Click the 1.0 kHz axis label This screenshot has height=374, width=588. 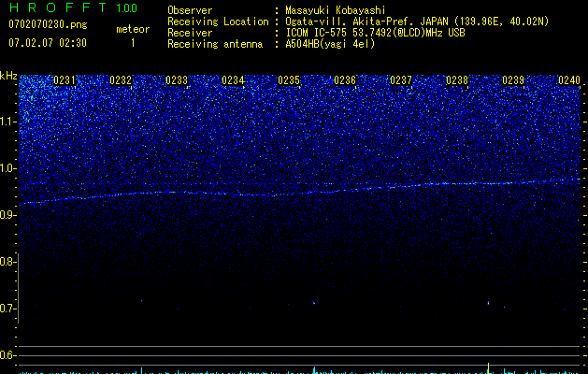tap(7, 168)
